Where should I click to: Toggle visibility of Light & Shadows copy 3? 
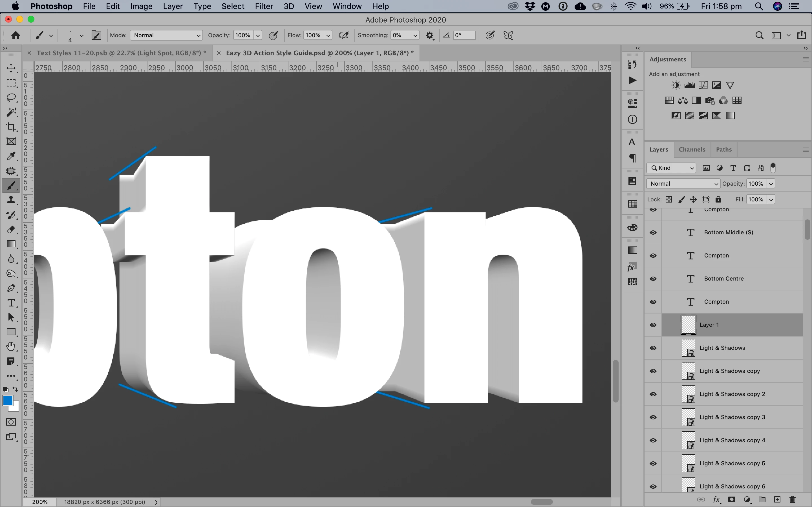pos(653,417)
